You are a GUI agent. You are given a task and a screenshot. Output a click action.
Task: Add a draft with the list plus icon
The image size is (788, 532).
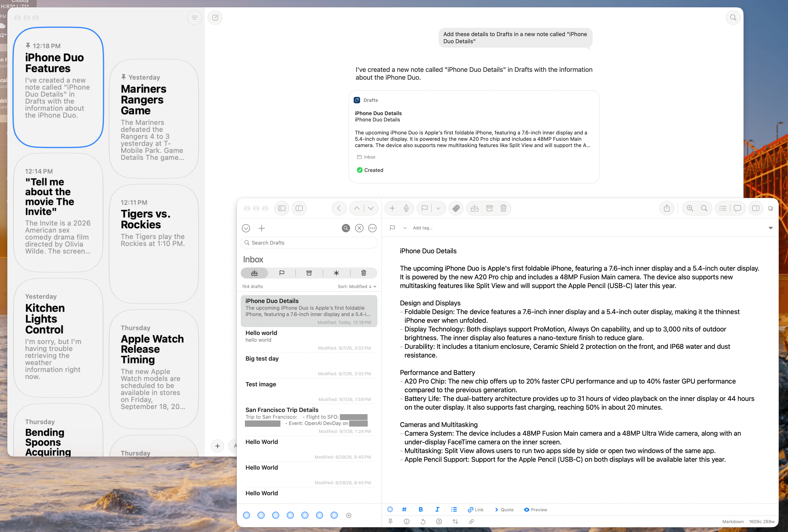262,228
